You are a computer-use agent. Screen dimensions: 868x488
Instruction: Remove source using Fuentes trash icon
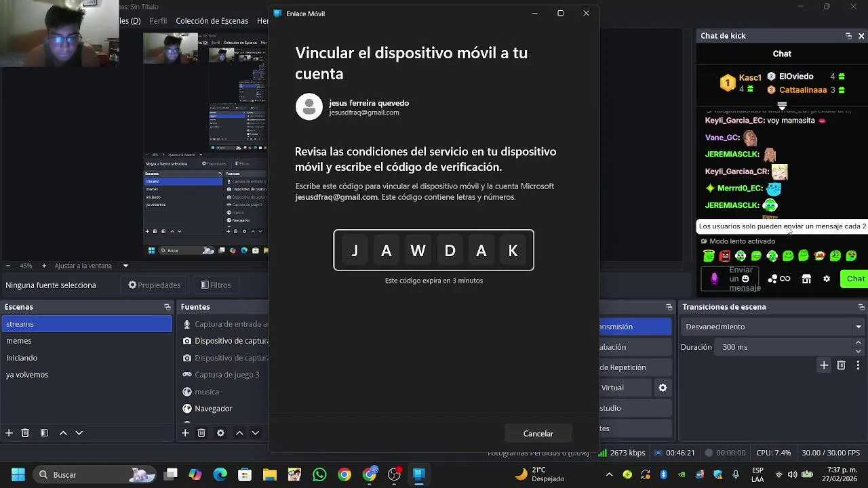201,433
